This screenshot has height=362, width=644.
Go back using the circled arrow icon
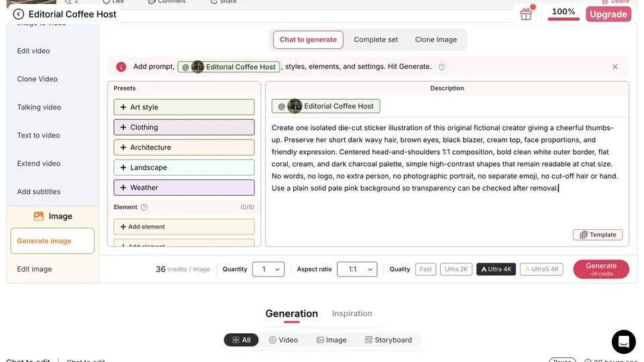(x=19, y=14)
